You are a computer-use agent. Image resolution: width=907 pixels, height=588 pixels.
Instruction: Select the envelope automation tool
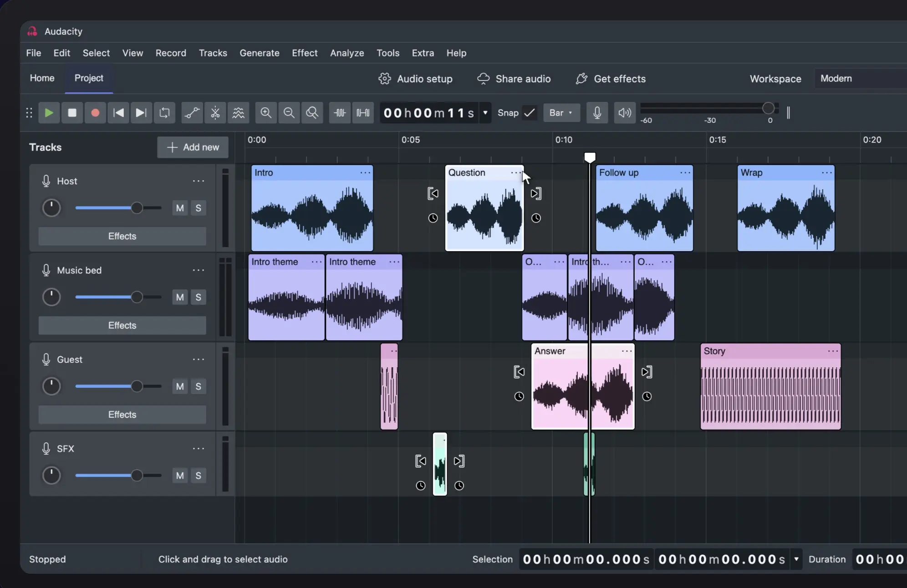[192, 113]
